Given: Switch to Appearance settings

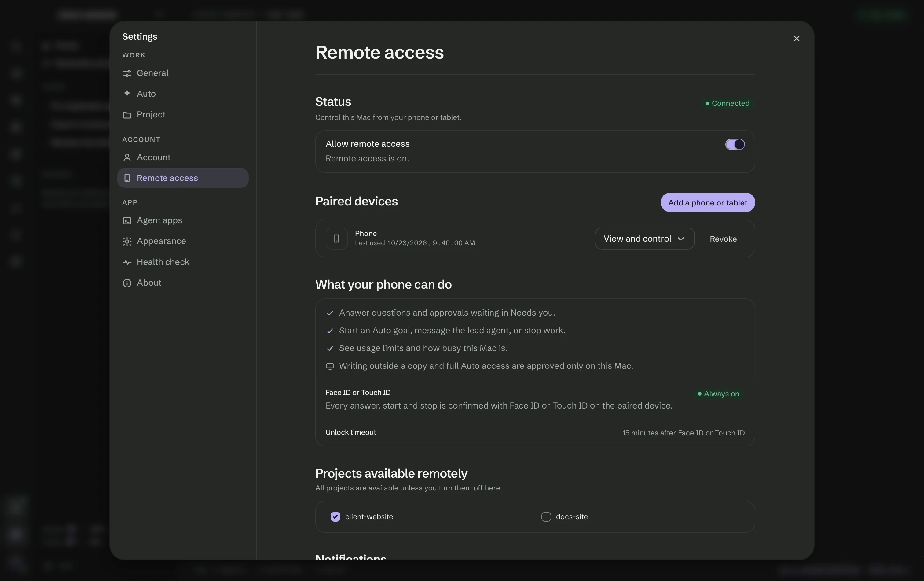Looking at the screenshot, I should click(183, 241).
